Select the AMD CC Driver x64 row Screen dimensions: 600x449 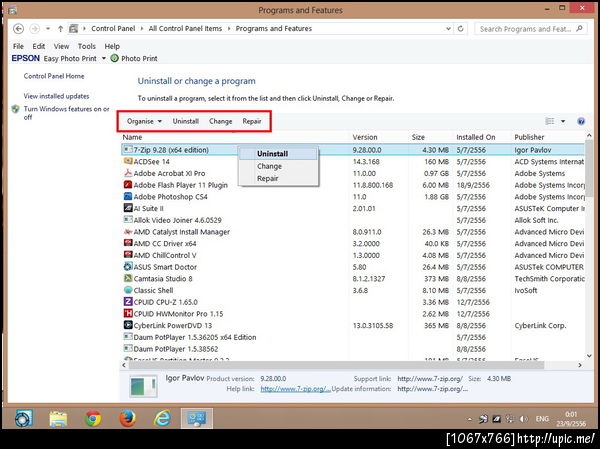pos(353,243)
